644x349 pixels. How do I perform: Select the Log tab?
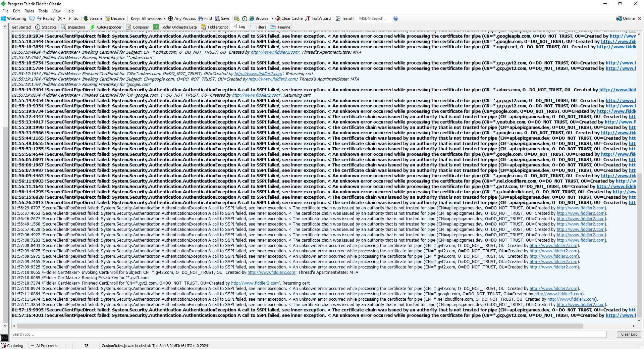(x=239, y=27)
